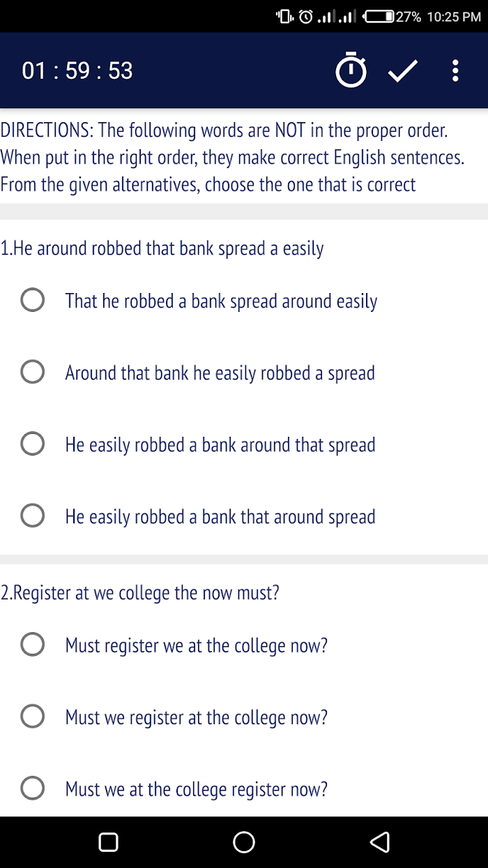Open the three-dot overflow menu

tap(455, 70)
